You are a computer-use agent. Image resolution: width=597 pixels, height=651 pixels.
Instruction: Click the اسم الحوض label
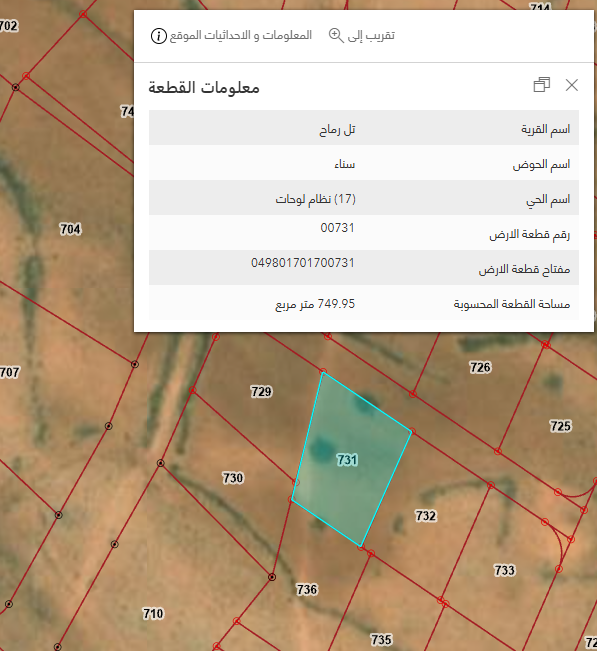click(x=541, y=164)
